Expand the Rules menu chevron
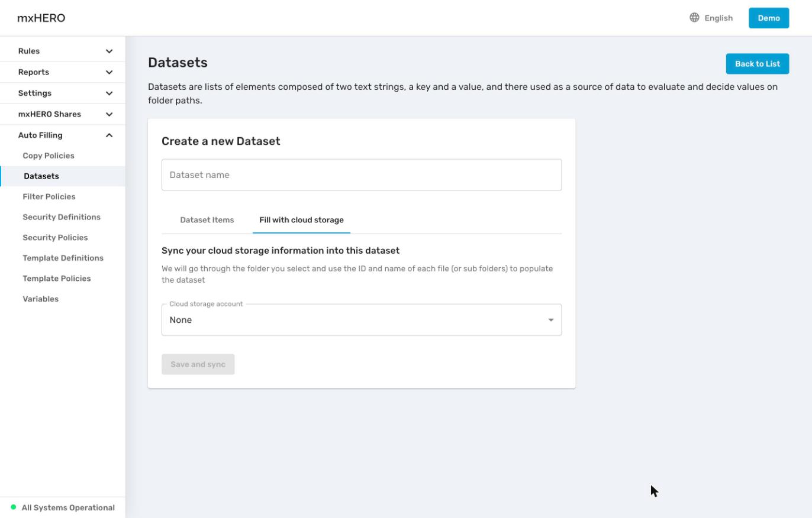812x518 pixels. [109, 51]
